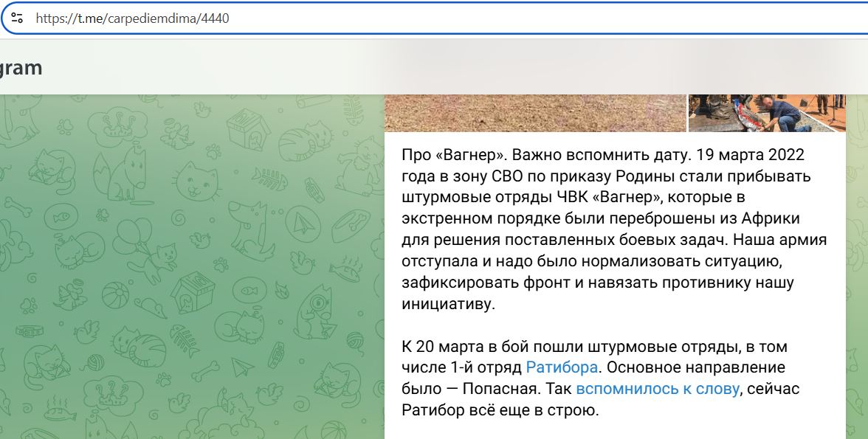
Task: Click the word "Попасная" in the post
Action: point(501,389)
